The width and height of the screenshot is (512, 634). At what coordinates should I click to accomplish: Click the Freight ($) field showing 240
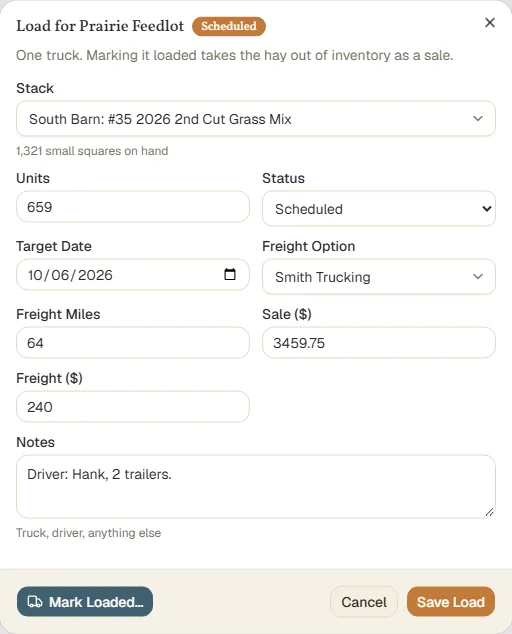click(x=133, y=406)
